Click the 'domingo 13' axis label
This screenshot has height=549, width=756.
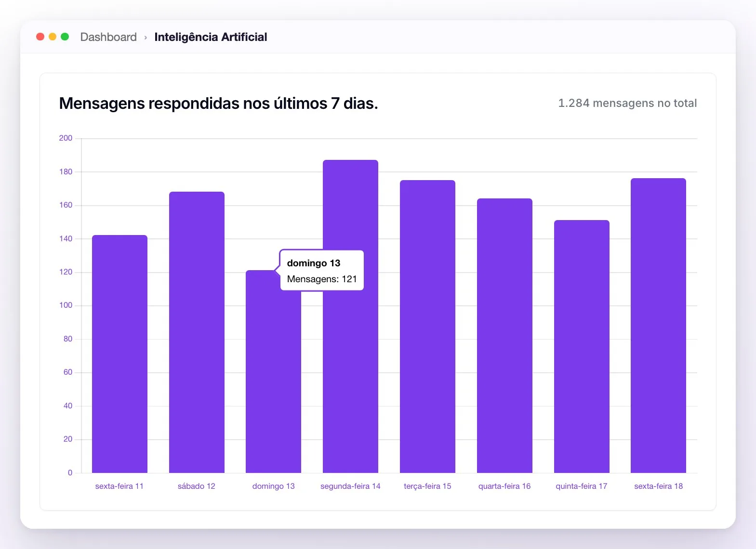click(x=273, y=486)
